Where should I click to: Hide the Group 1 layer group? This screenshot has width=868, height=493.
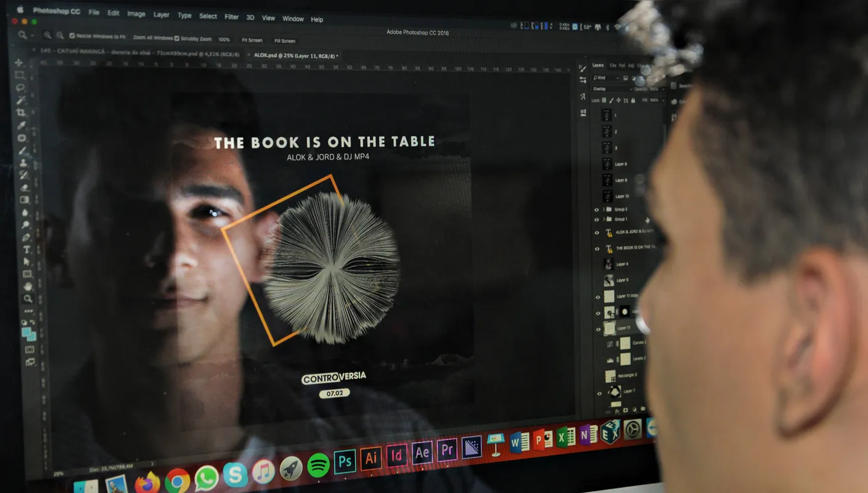pyautogui.click(x=596, y=219)
